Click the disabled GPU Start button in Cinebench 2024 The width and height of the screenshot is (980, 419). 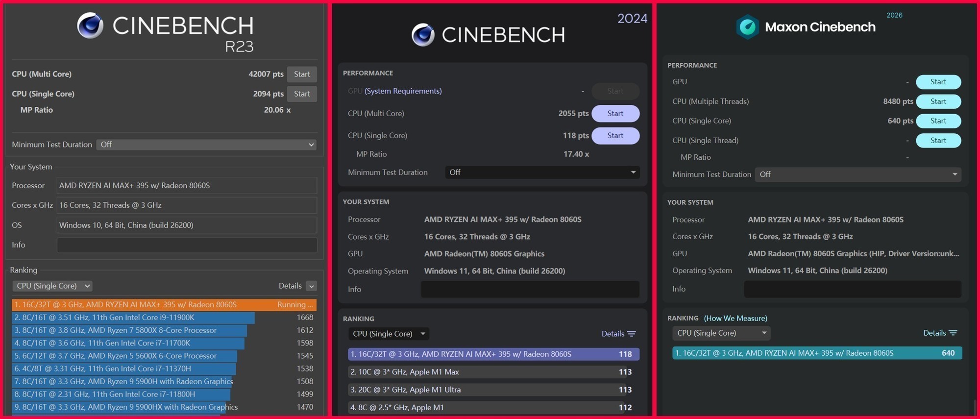pos(615,91)
